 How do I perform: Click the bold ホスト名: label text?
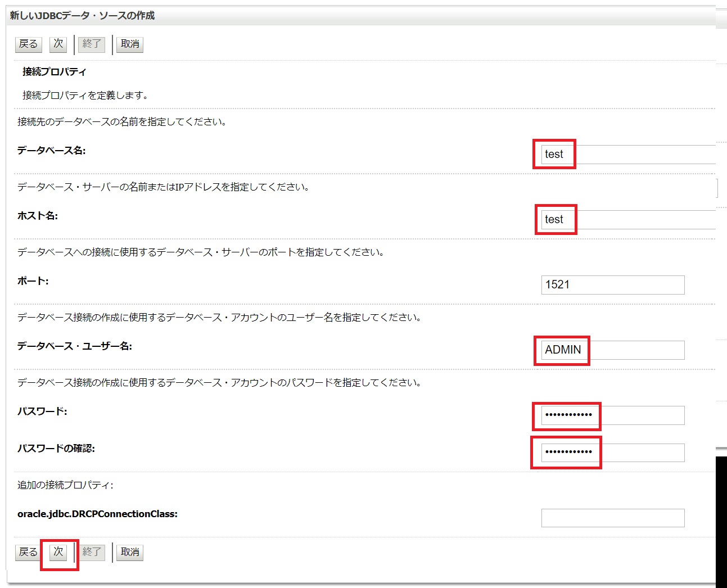point(38,216)
